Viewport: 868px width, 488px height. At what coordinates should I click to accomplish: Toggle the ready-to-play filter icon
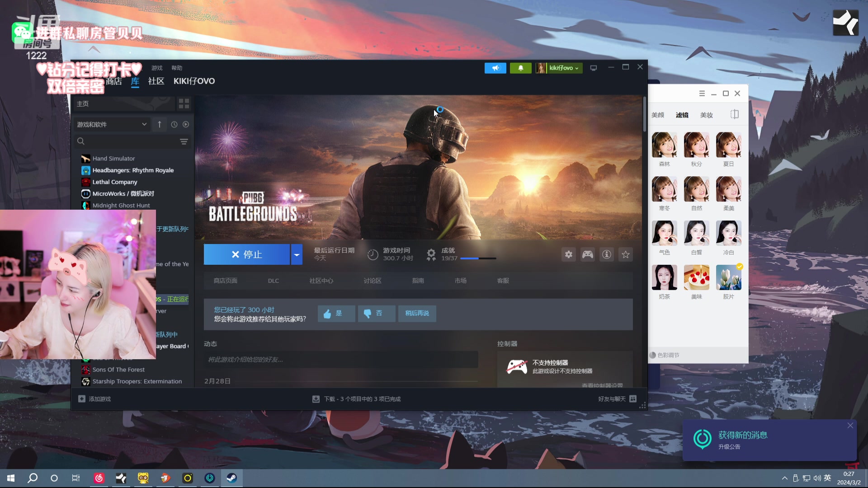(x=186, y=124)
